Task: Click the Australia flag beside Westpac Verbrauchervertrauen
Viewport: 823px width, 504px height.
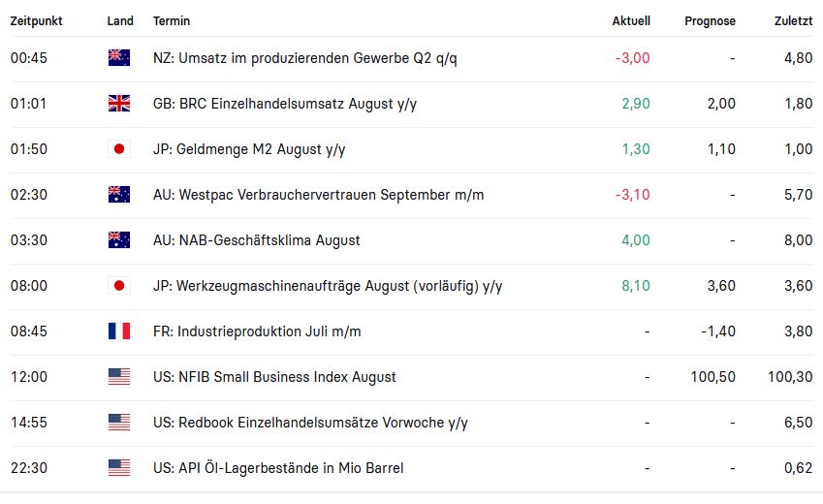Action: (x=118, y=195)
